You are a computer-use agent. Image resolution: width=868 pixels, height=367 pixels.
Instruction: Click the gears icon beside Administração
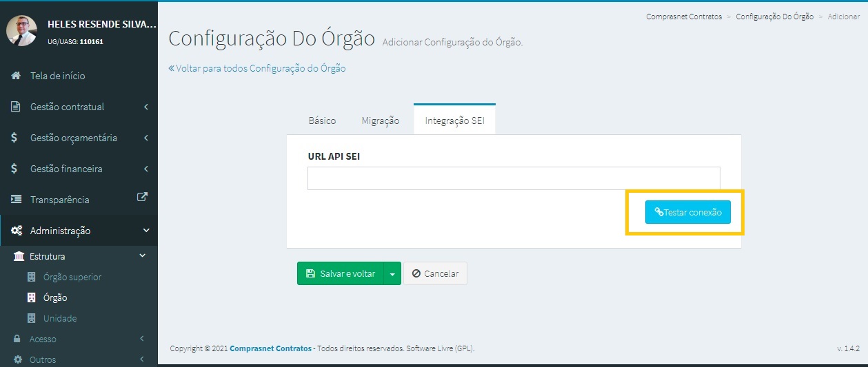[x=17, y=231]
